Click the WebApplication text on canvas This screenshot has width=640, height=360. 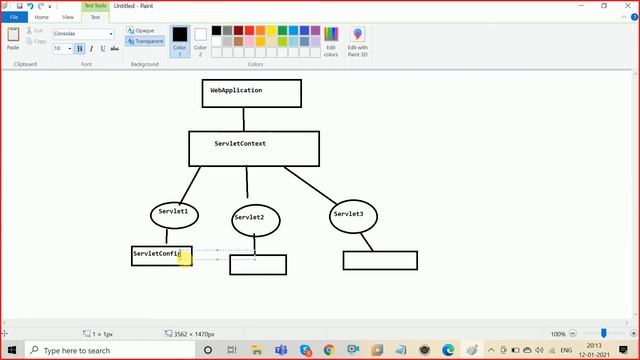point(236,90)
